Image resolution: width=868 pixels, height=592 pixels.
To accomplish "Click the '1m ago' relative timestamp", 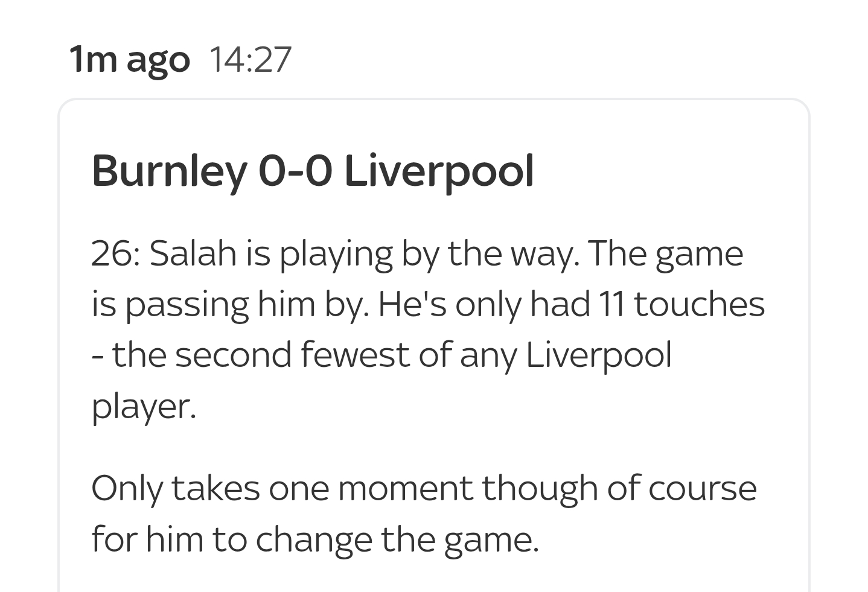I will 129,60.
